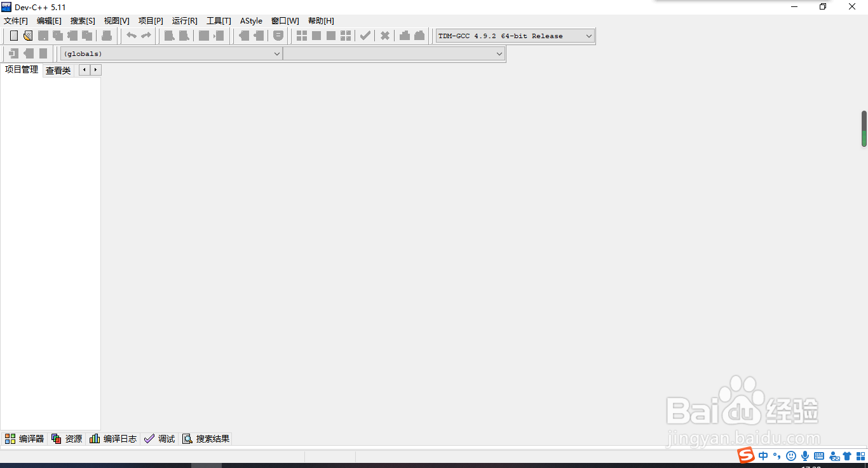Click the greyed-out Save All icon
The height and width of the screenshot is (468, 868).
[x=58, y=36]
